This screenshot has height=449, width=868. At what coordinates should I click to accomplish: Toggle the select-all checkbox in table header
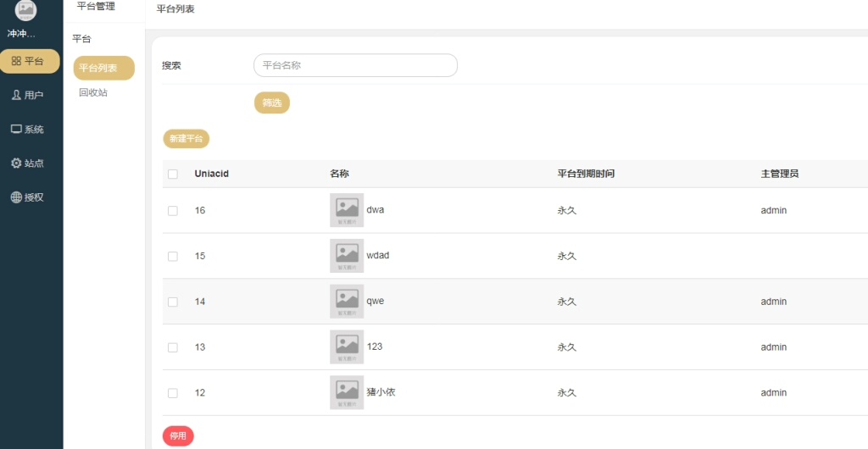click(173, 175)
